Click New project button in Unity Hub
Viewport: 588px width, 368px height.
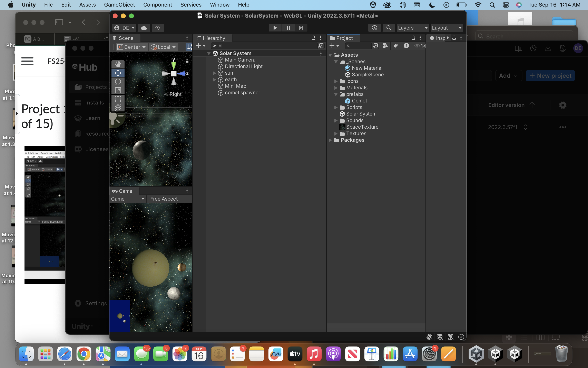pos(550,76)
